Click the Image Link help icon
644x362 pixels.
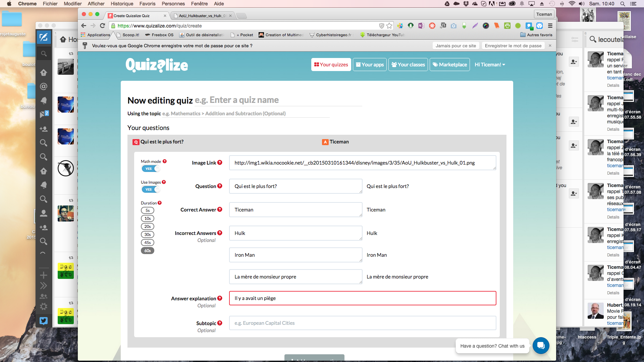[x=220, y=163]
